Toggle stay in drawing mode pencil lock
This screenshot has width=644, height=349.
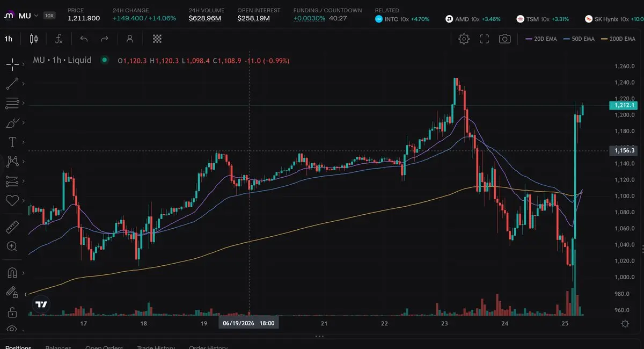(x=12, y=292)
